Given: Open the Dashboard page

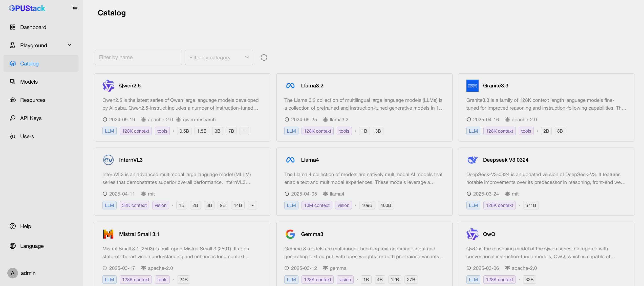Looking at the screenshot, I should coord(41,27).
